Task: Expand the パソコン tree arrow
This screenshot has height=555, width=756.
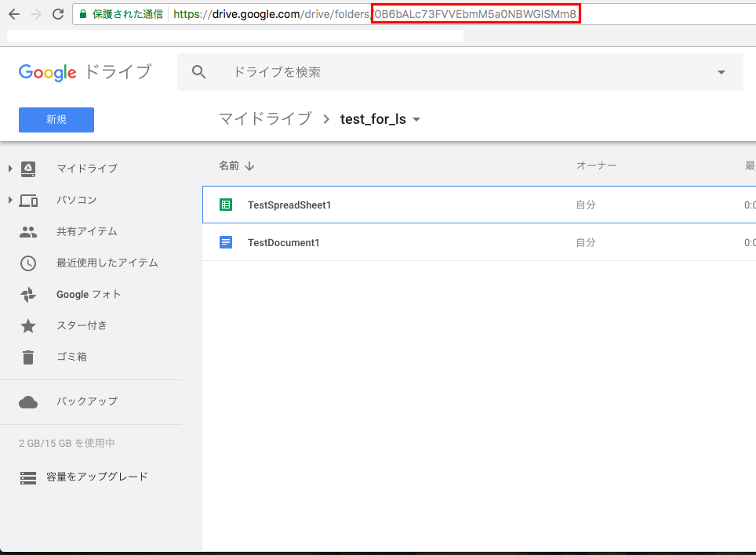Action: (10, 200)
